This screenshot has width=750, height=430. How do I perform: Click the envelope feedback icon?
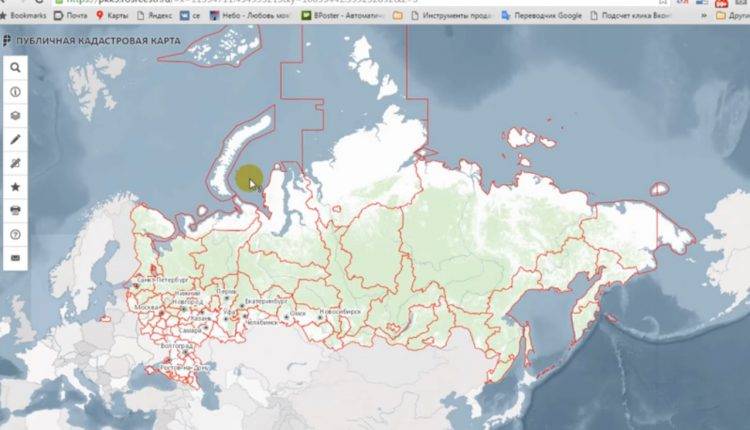[16, 258]
